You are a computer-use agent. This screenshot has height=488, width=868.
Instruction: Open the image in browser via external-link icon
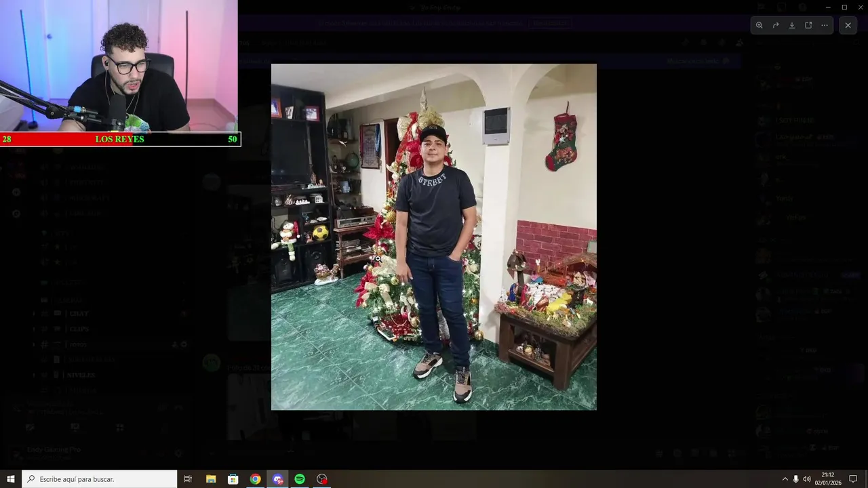pos(808,25)
